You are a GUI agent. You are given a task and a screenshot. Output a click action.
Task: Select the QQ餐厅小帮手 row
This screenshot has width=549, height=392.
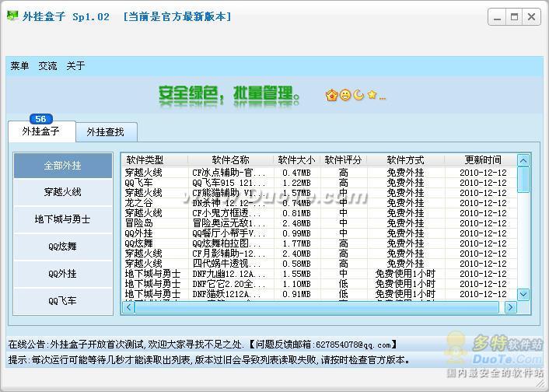(x=320, y=233)
